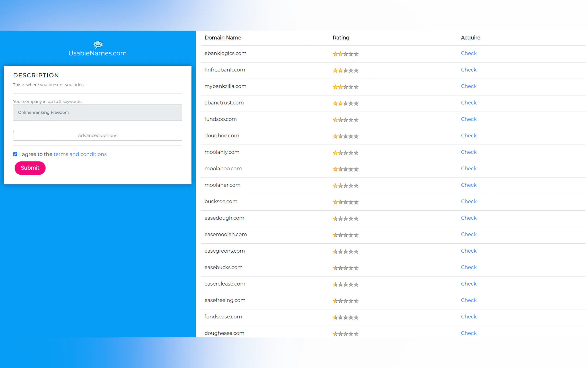Click the UsableNames.com site title
Viewport: 588px width, 368px height.
(x=97, y=53)
